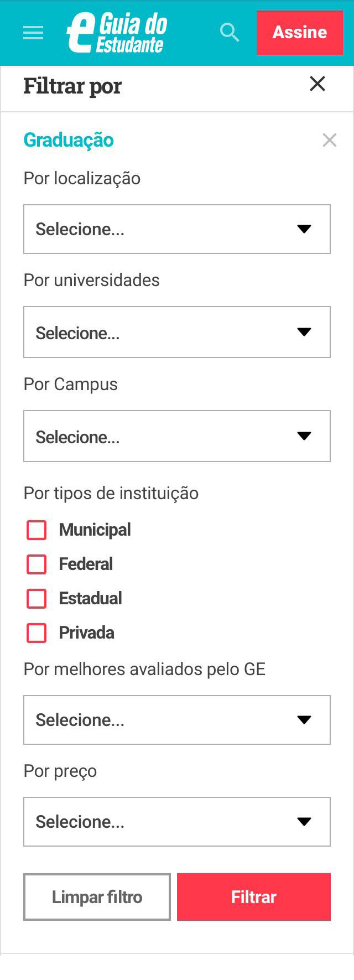Image resolution: width=354 pixels, height=980 pixels.
Task: Open the hamburger navigation menu
Action: 33,33
